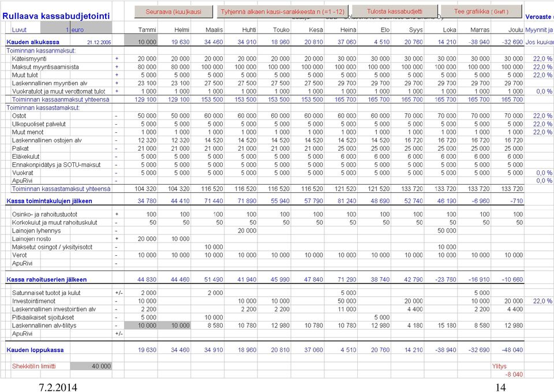
Task: Select the Palkat row label
Action: [20, 148]
